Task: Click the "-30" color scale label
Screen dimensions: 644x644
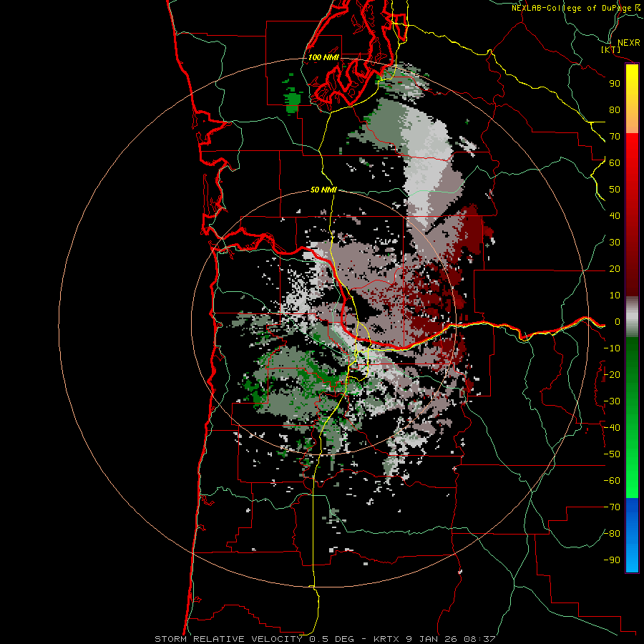Action: (x=612, y=401)
